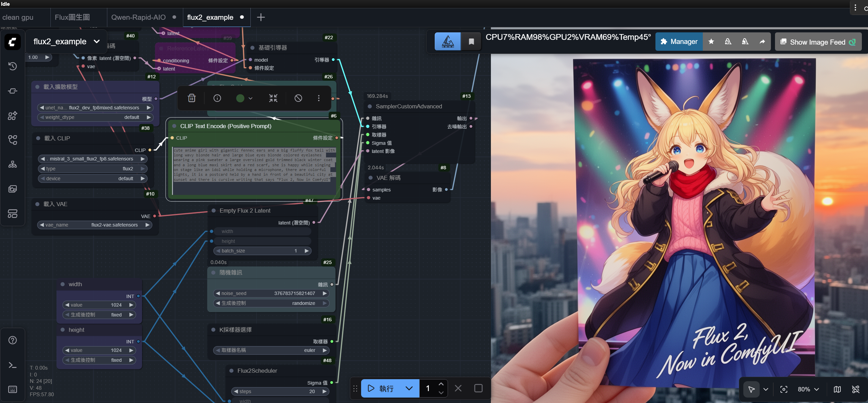
Task: Collapse the Flux2Scheduler node title dot
Action: pyautogui.click(x=231, y=371)
